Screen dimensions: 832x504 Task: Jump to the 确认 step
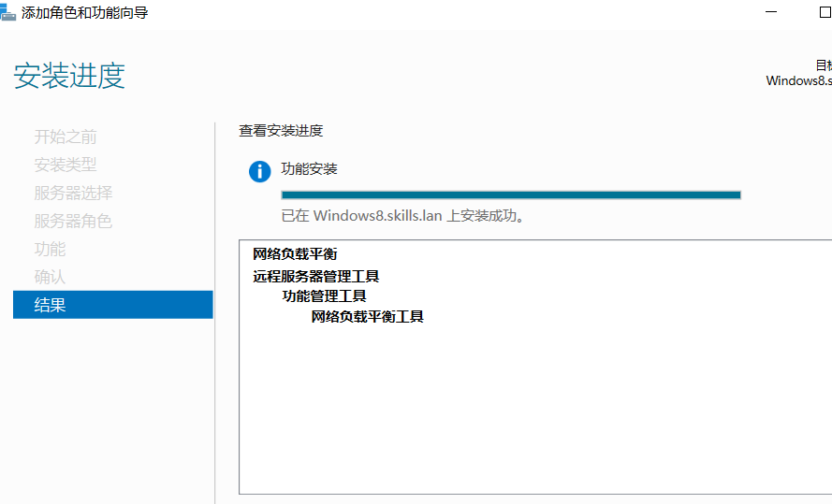click(51, 277)
